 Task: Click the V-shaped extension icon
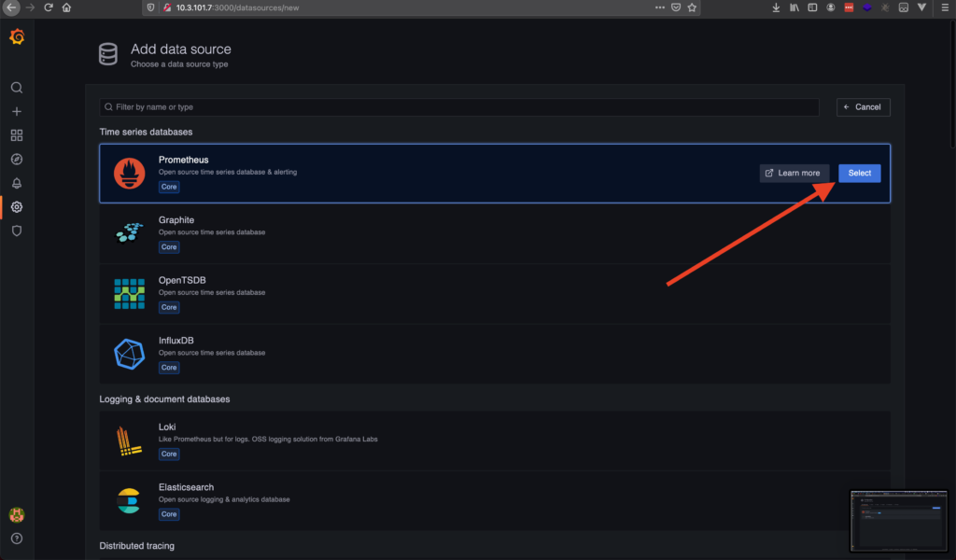pos(921,7)
